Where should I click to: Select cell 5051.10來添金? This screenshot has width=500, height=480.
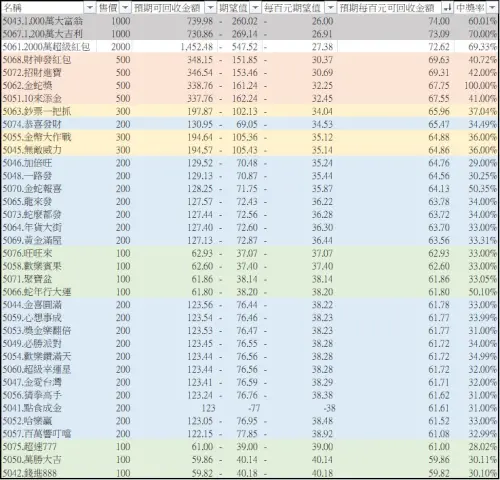49,98
